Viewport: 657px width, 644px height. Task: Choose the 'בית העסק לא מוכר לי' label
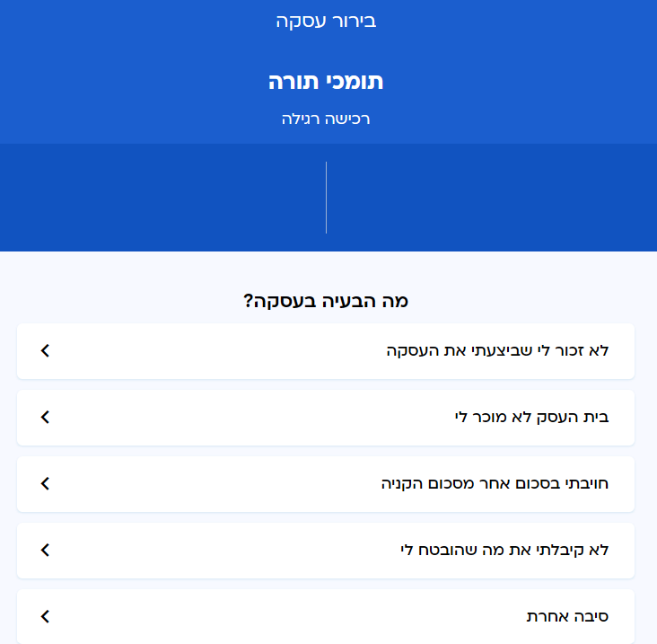(531, 418)
